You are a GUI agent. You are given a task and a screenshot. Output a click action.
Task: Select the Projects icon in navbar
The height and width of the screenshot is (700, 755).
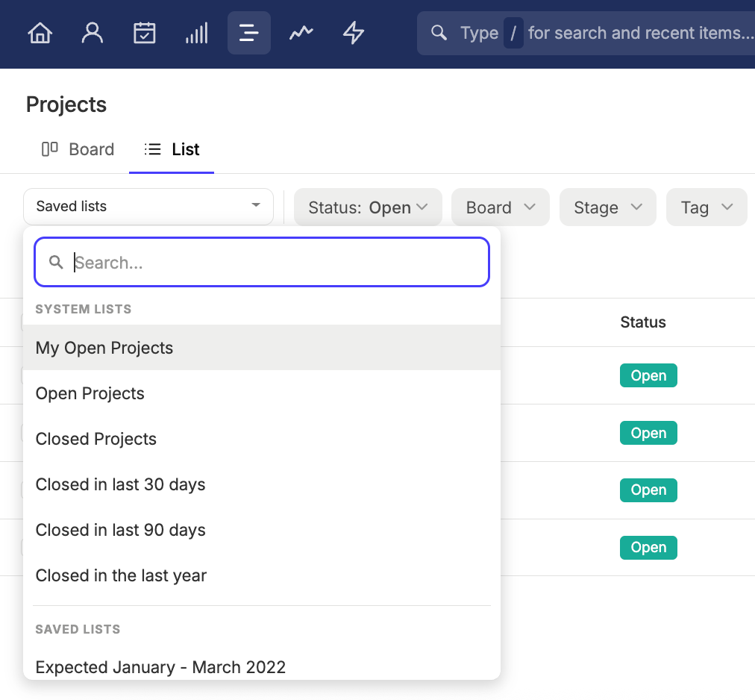[249, 33]
